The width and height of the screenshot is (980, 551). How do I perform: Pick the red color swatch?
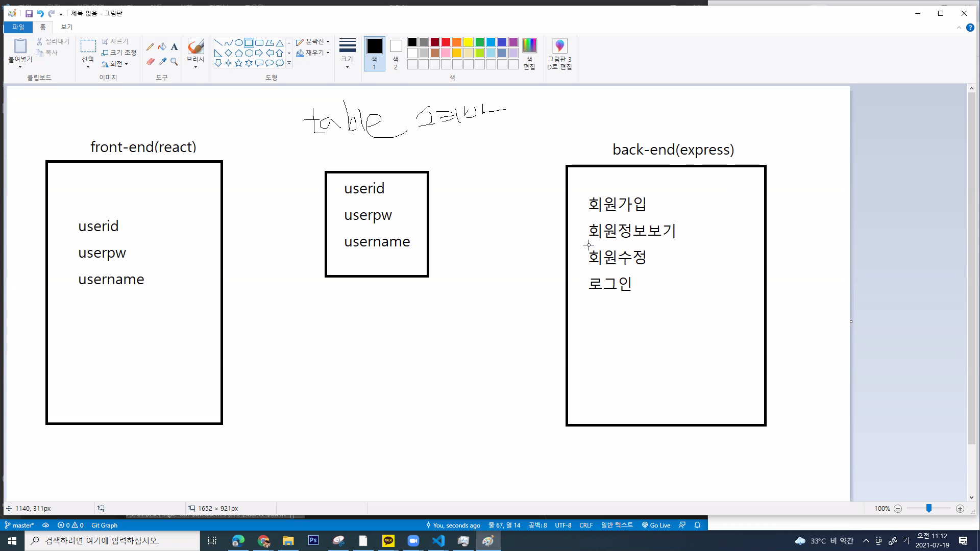click(x=446, y=42)
